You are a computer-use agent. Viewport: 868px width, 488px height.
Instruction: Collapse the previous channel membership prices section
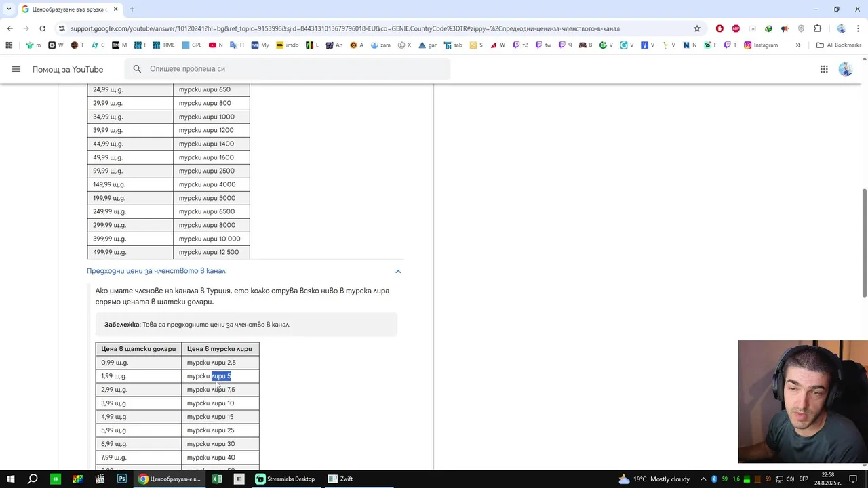tap(398, 272)
